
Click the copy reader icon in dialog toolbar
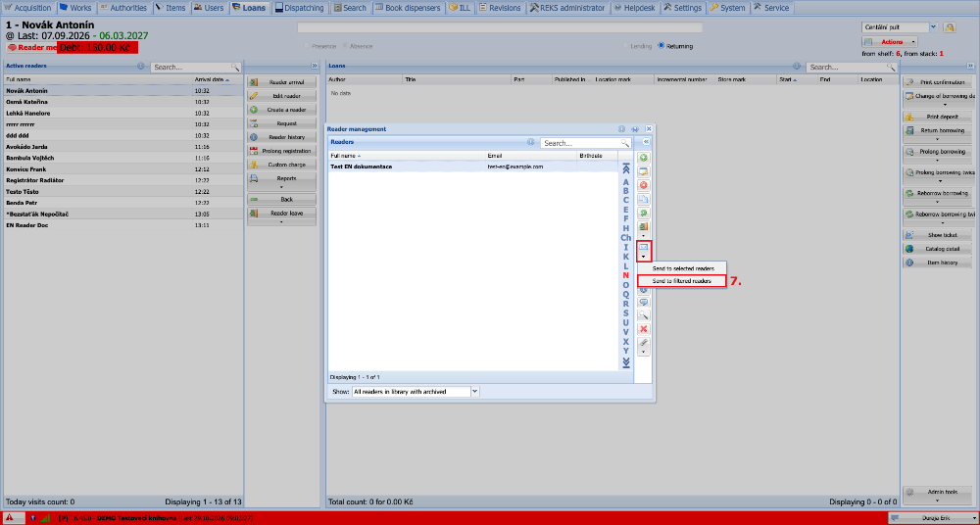click(x=643, y=200)
